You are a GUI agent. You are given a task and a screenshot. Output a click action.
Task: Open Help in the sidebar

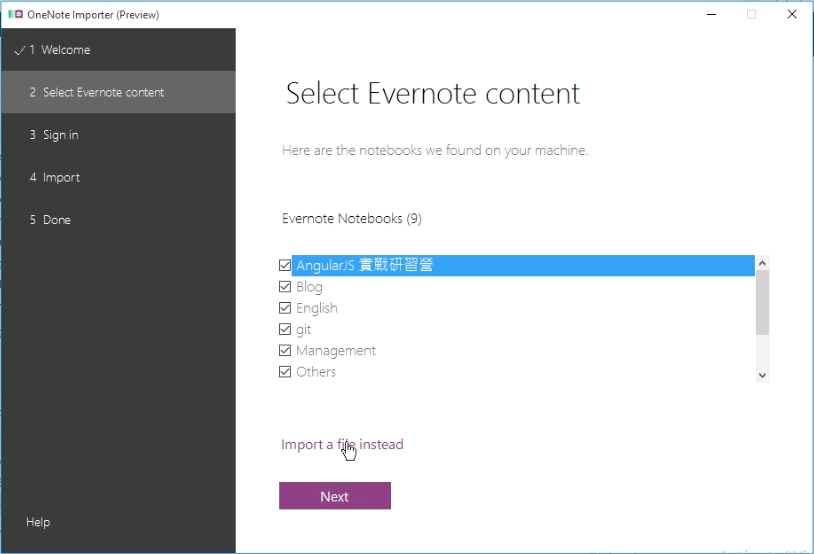[x=38, y=522]
